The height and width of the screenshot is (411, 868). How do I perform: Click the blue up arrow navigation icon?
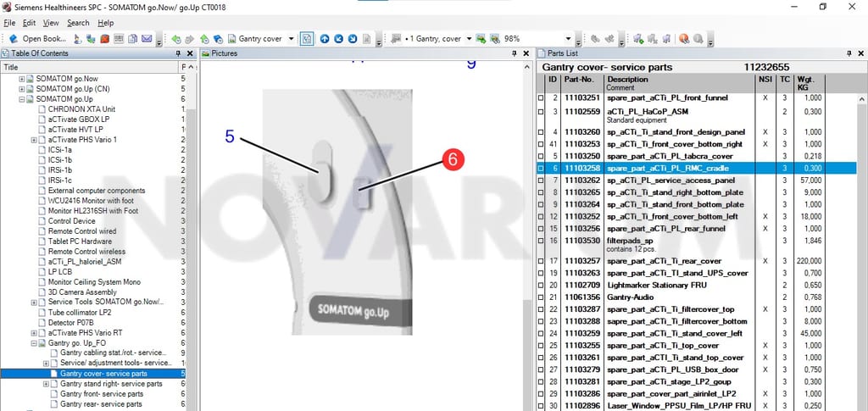(325, 39)
